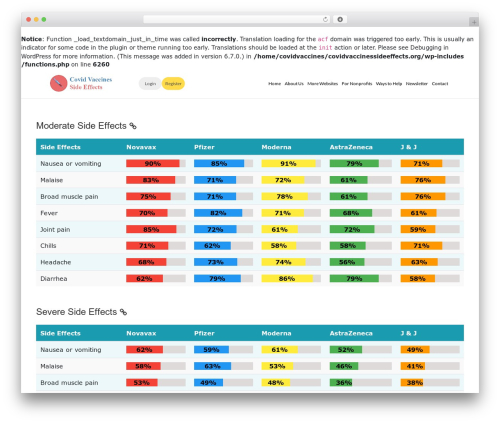Click the Headache row label
This screenshot has width=500, height=423.
56,262
